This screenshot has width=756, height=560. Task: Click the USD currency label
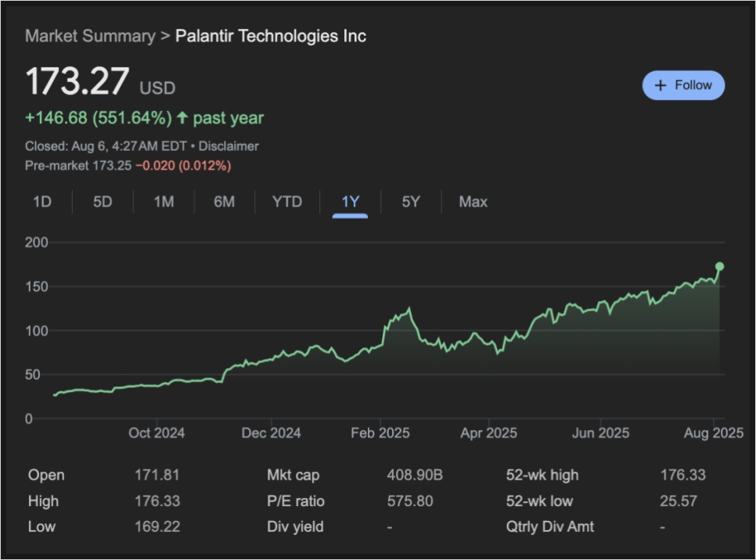tap(157, 88)
